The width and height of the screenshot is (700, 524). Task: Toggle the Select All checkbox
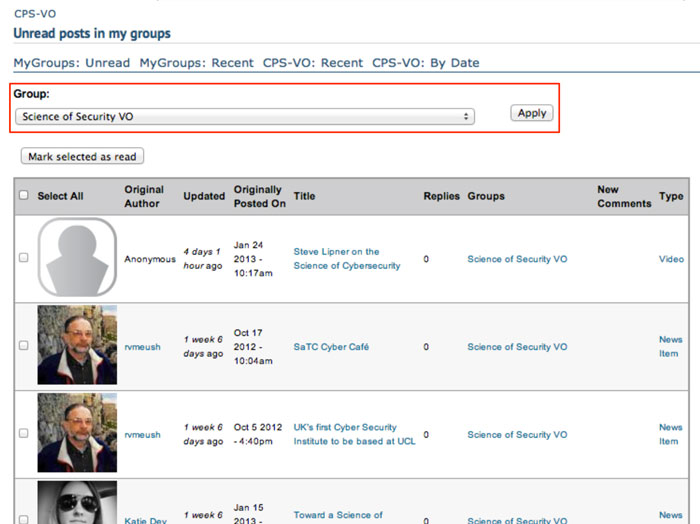24,196
